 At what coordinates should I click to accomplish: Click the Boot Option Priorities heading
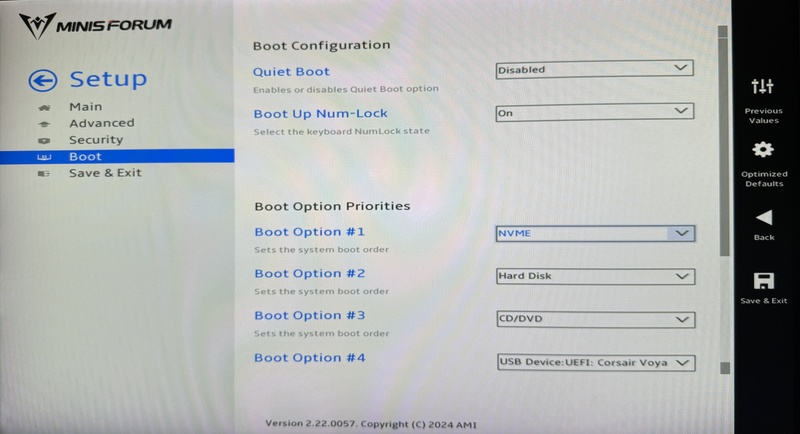point(332,206)
